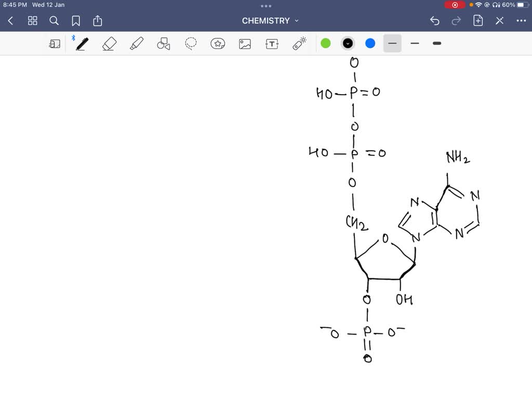Insert an image with the Photo tool
The height and width of the screenshot is (399, 532).
pyautogui.click(x=245, y=44)
